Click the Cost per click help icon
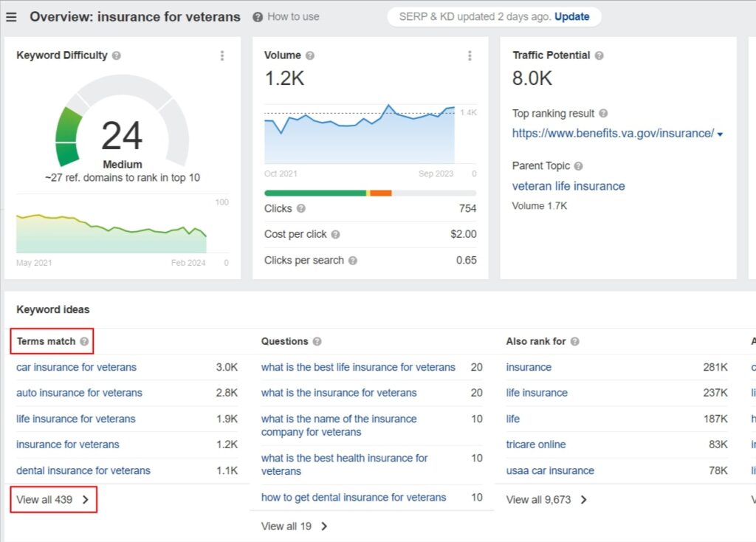Image resolution: width=756 pixels, height=542 pixels. [336, 234]
